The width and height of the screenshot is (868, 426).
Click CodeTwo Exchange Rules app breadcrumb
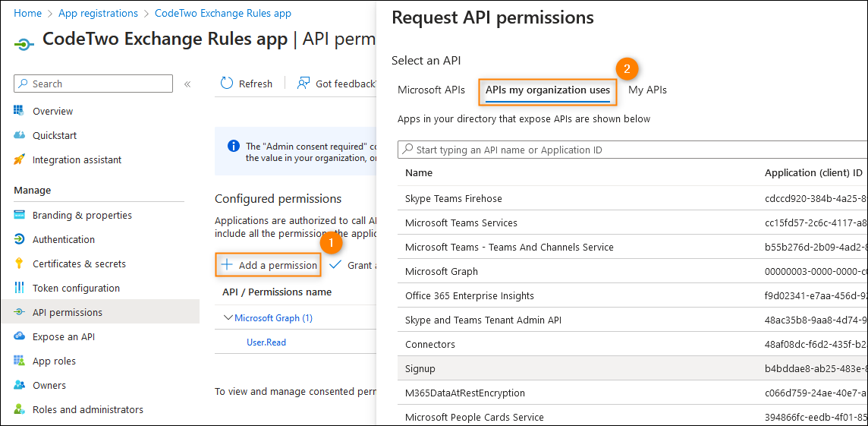coord(223,13)
